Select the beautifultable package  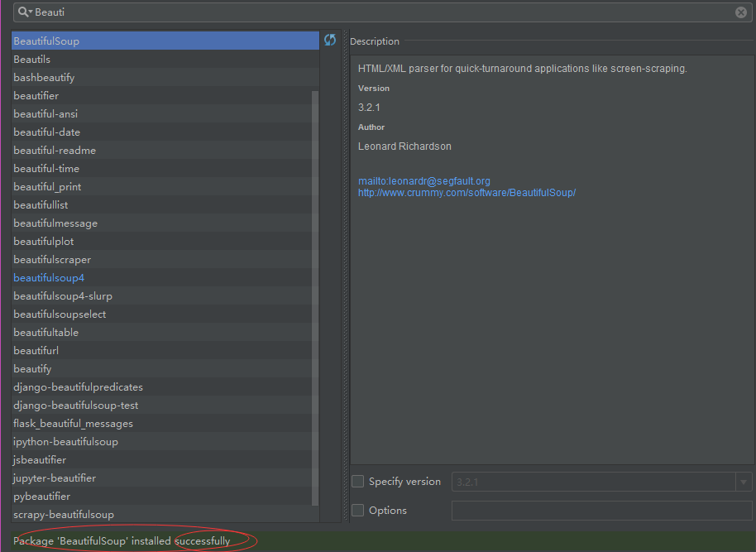point(162,333)
